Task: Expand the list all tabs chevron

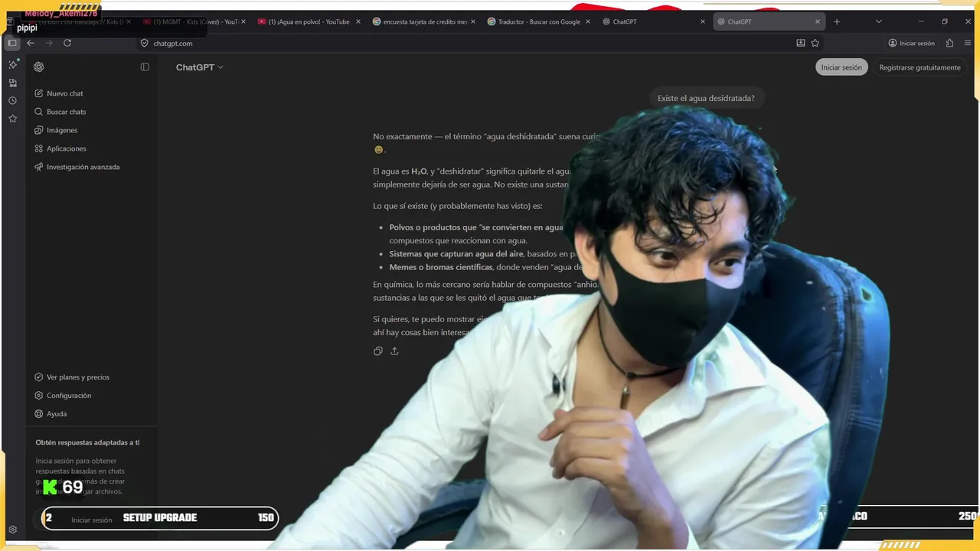Action: pos(879,21)
